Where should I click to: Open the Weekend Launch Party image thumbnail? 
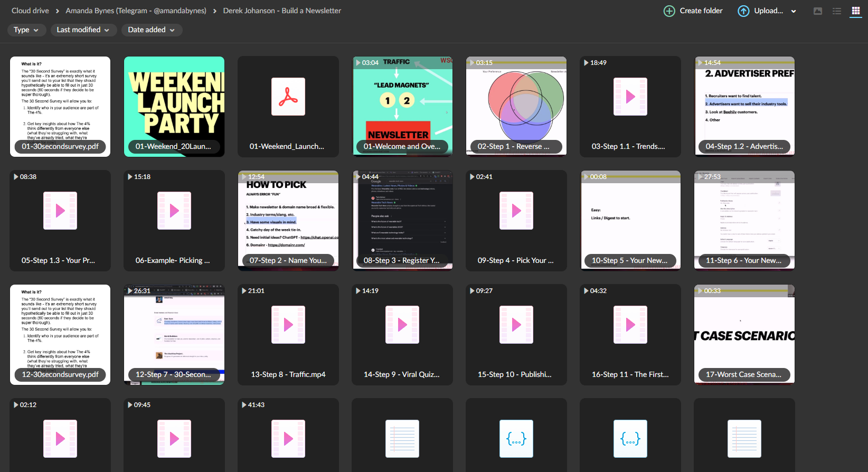174,100
